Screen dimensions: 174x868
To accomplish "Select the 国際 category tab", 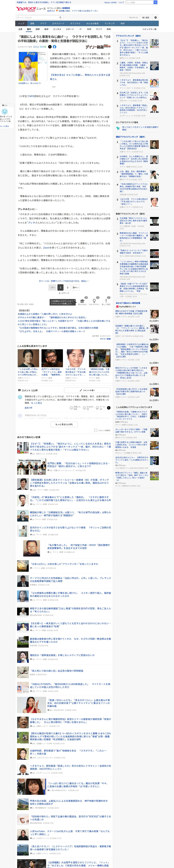I will [38, 29].
